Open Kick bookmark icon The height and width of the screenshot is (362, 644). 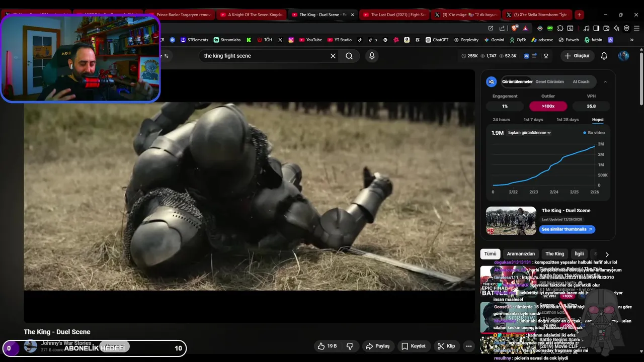[249, 40]
